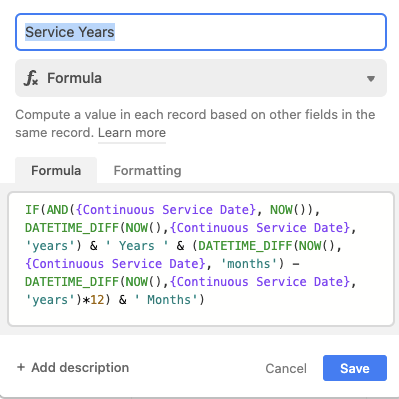Focus the Service Years name field
The width and height of the screenshot is (399, 399).
[201, 32]
